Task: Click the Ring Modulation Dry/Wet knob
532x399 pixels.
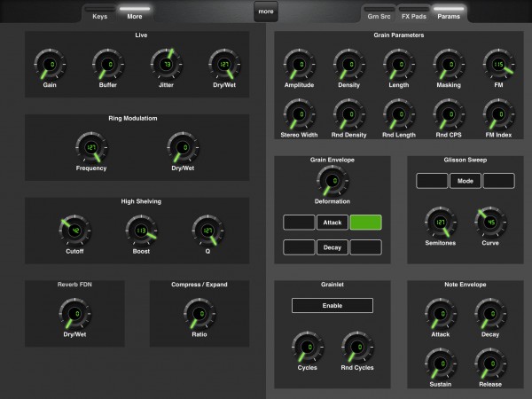Action: [x=183, y=147]
